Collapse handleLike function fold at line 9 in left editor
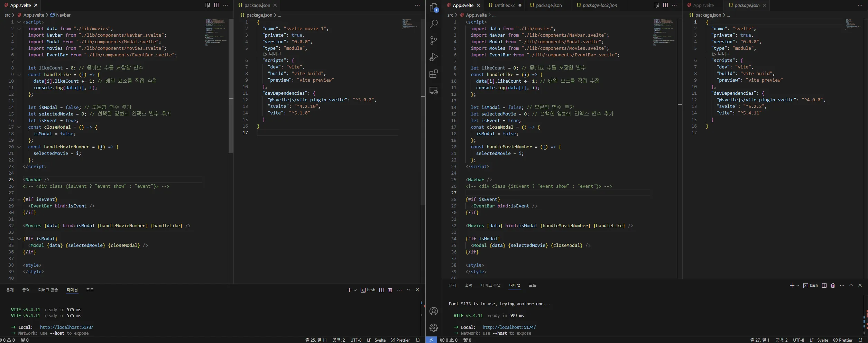The height and width of the screenshot is (343, 868). pyautogui.click(x=19, y=75)
